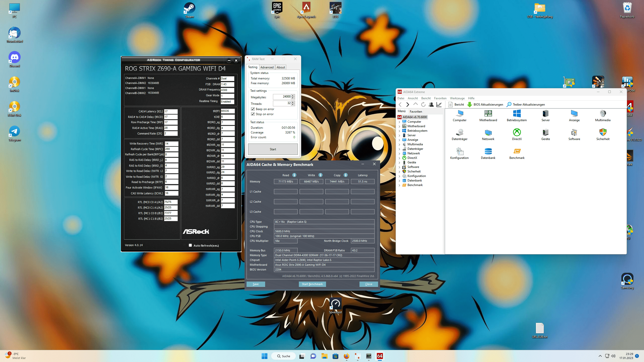
Task: Click Close button in benchmark window
Action: pos(369,284)
